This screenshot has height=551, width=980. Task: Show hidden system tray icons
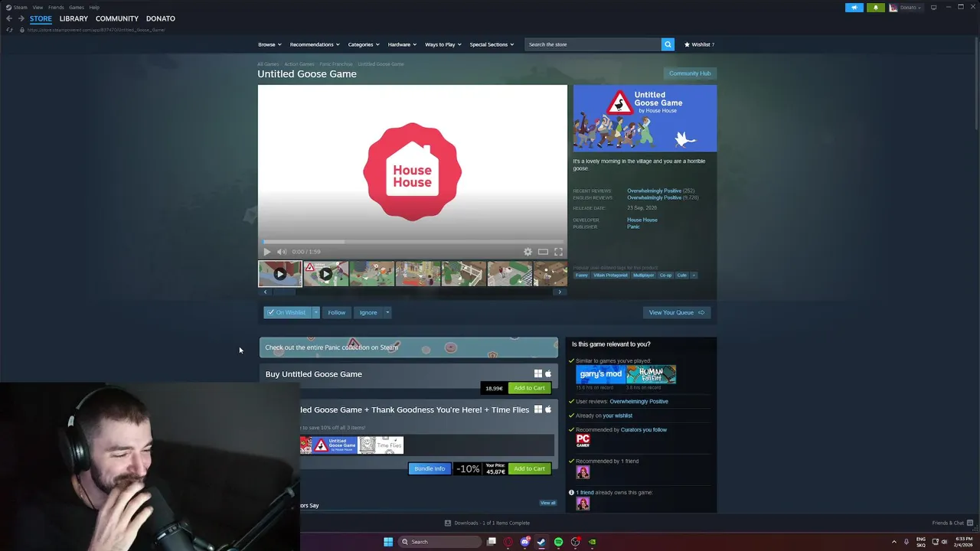(x=894, y=542)
